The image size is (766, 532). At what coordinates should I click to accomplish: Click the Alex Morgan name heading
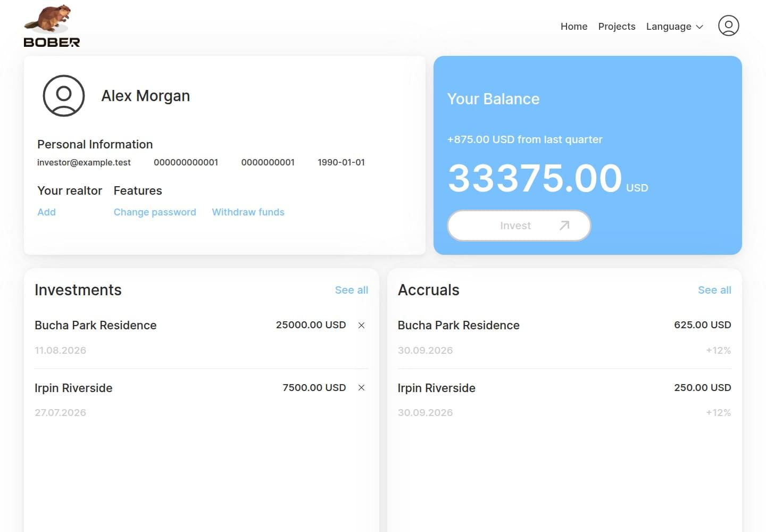(146, 96)
